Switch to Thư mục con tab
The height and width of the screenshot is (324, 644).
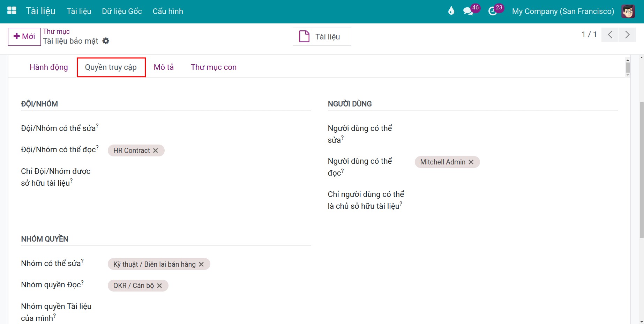point(214,67)
